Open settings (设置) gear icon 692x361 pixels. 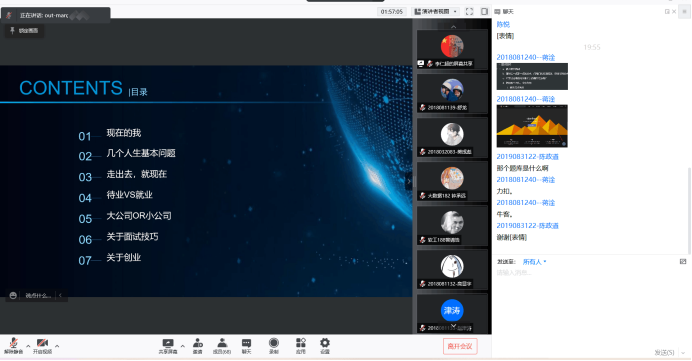[325, 346]
